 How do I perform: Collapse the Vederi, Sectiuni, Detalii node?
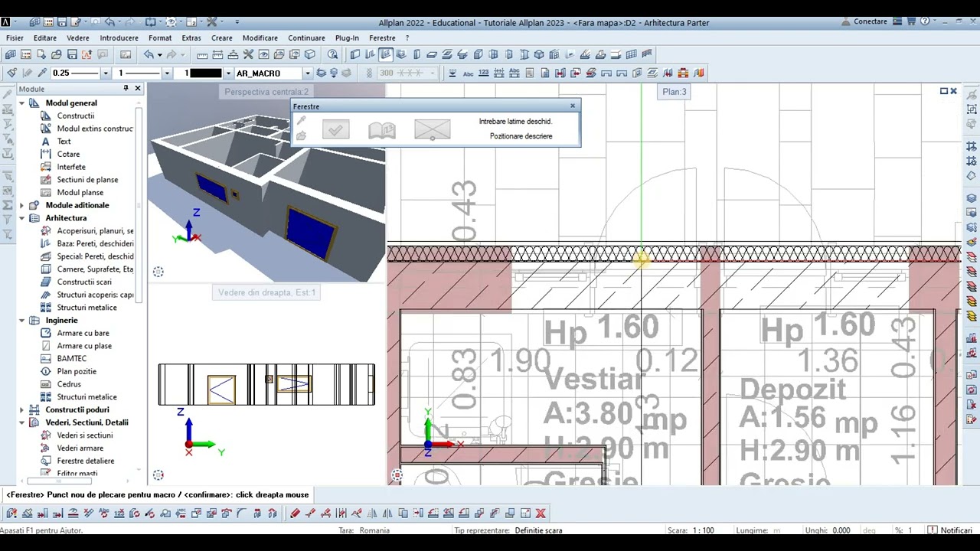click(21, 422)
